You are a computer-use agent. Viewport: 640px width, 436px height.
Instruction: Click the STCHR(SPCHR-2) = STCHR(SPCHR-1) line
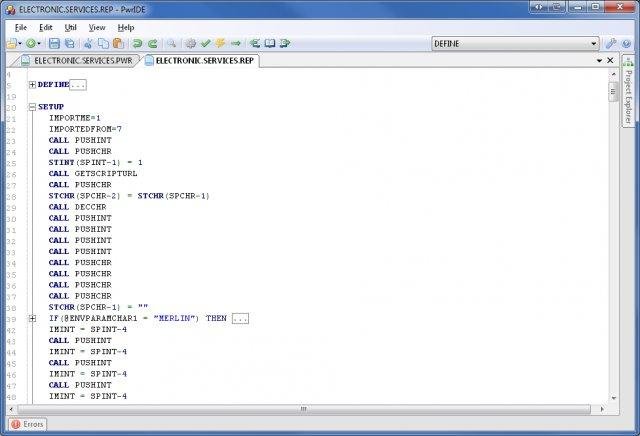[x=129, y=196]
